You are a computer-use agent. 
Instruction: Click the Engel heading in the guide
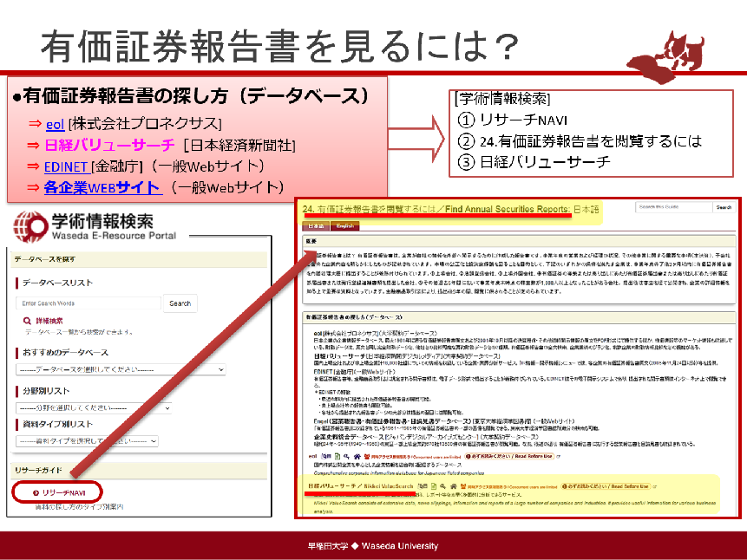coord(444,421)
